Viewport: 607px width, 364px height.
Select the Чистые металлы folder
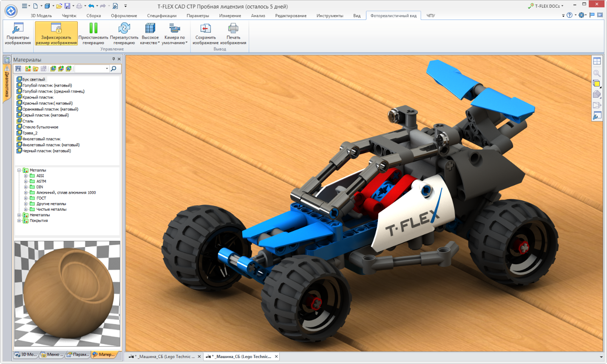click(48, 209)
